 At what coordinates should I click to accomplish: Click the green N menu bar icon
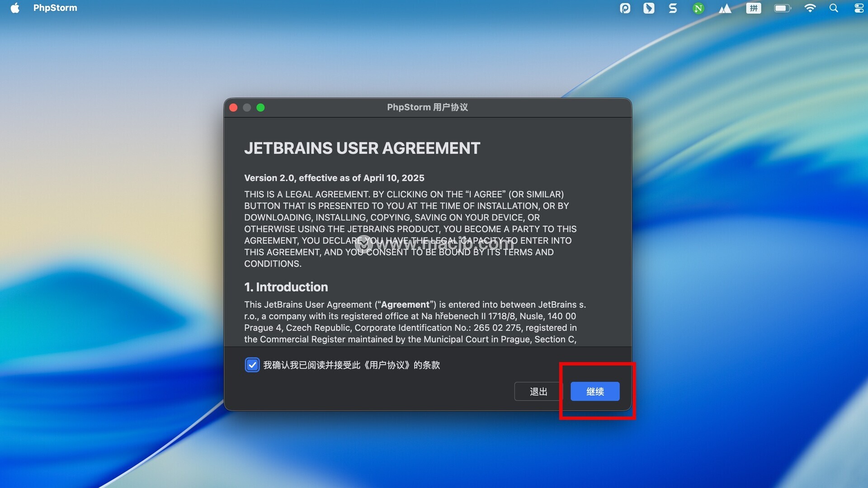point(698,8)
